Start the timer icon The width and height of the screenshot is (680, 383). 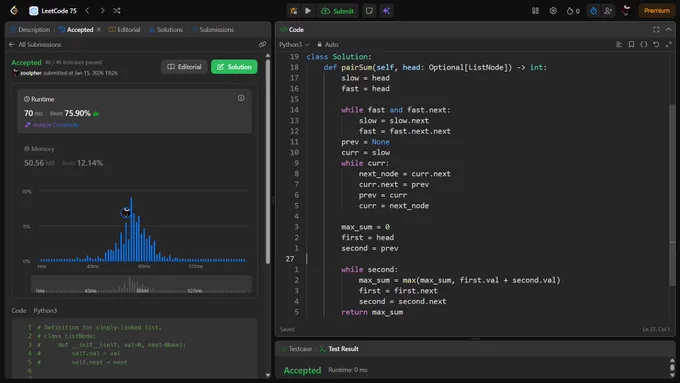pos(593,11)
